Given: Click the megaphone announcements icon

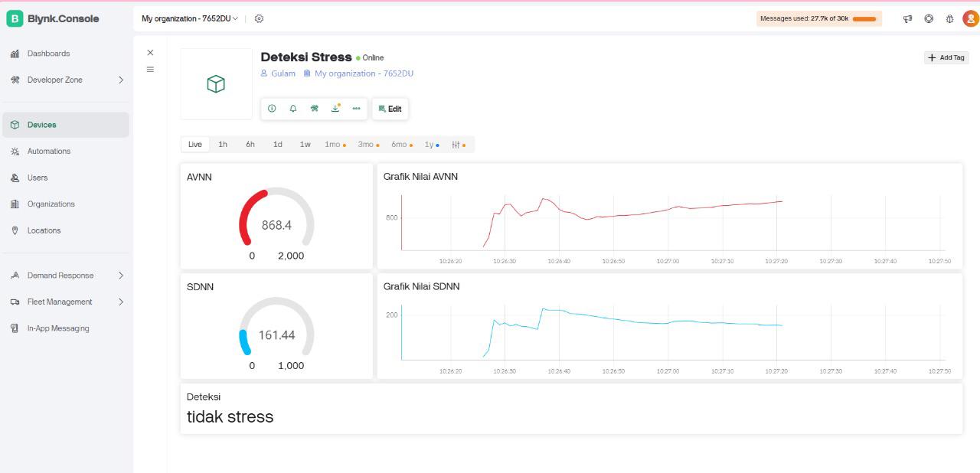Looking at the screenshot, I should click(907, 19).
